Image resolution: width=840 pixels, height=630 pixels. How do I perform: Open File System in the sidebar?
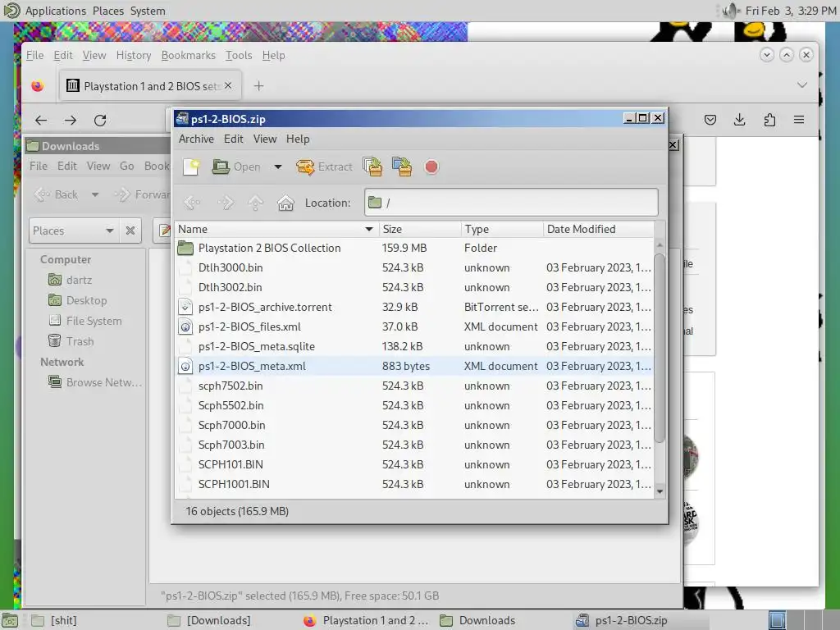(x=85, y=321)
